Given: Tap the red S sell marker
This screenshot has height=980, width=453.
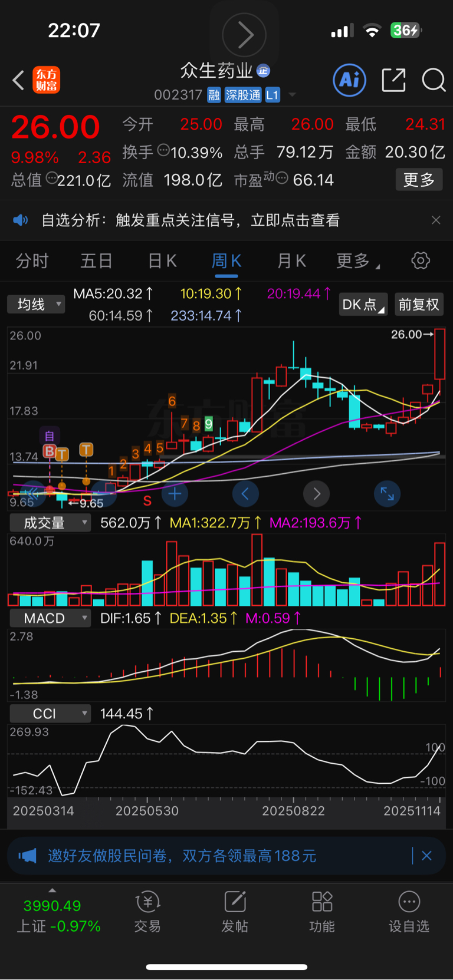Looking at the screenshot, I should point(147,501).
